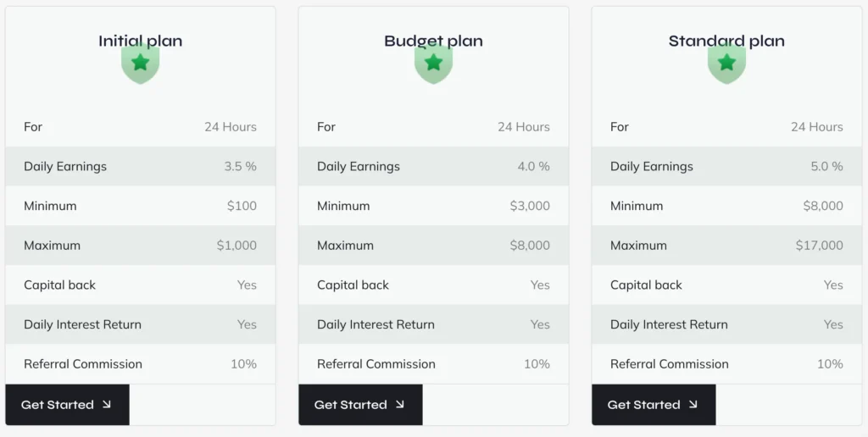Click the 4.0 % Daily Earnings value
868x437 pixels.
coord(533,167)
